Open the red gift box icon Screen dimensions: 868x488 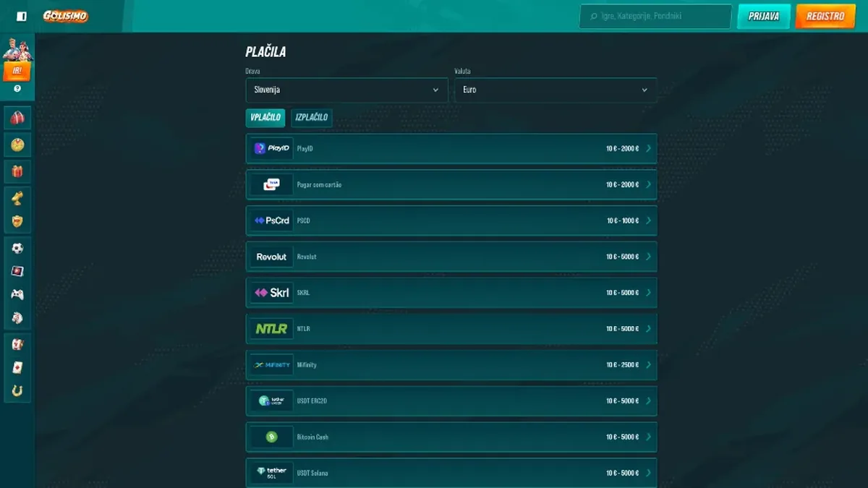(x=17, y=171)
